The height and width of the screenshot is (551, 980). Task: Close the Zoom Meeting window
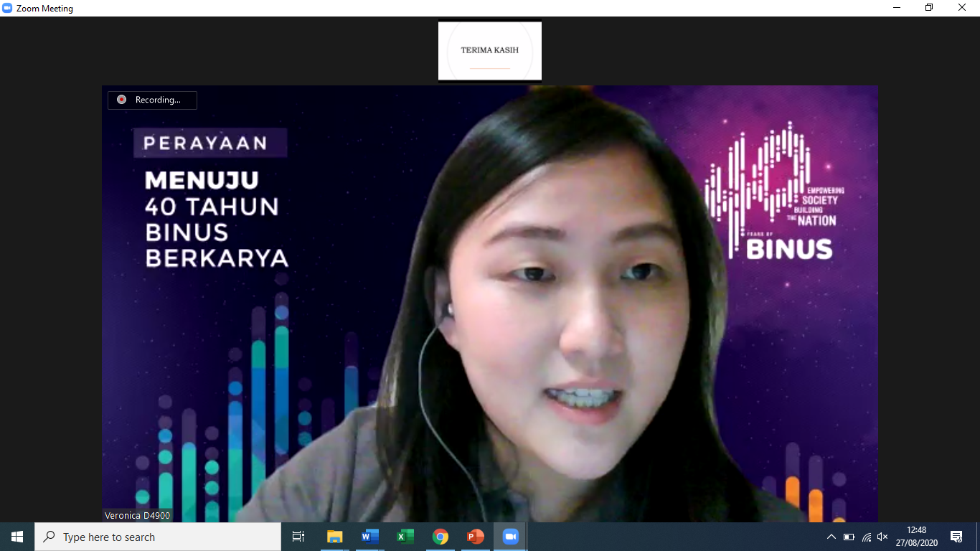click(962, 8)
